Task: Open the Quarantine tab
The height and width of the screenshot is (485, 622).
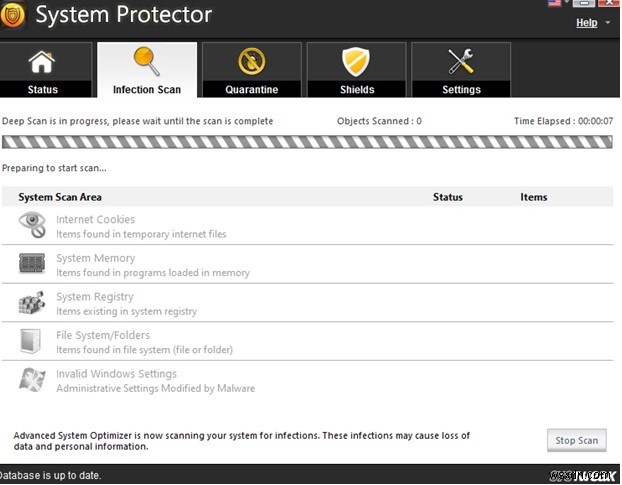Action: [252, 70]
